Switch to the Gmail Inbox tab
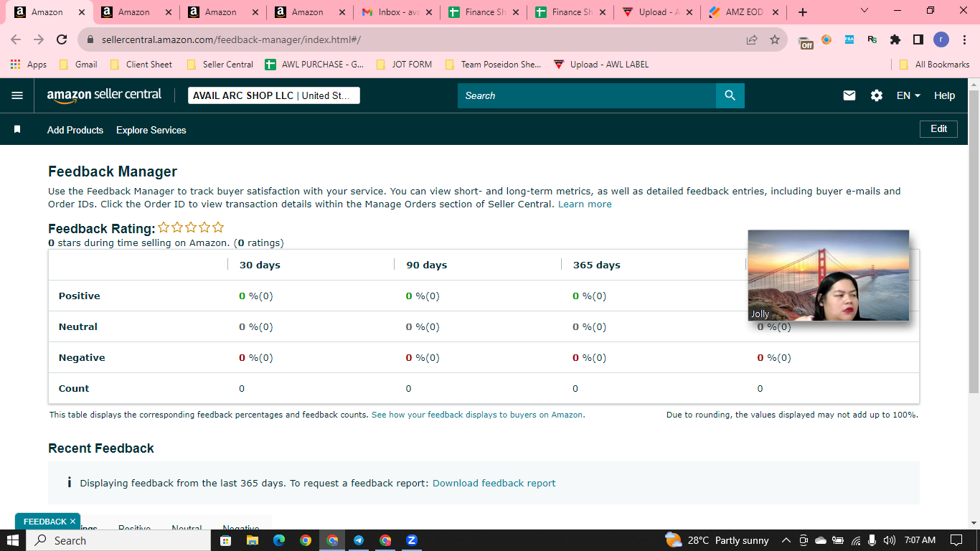This screenshot has width=980, height=551. pyautogui.click(x=397, y=12)
